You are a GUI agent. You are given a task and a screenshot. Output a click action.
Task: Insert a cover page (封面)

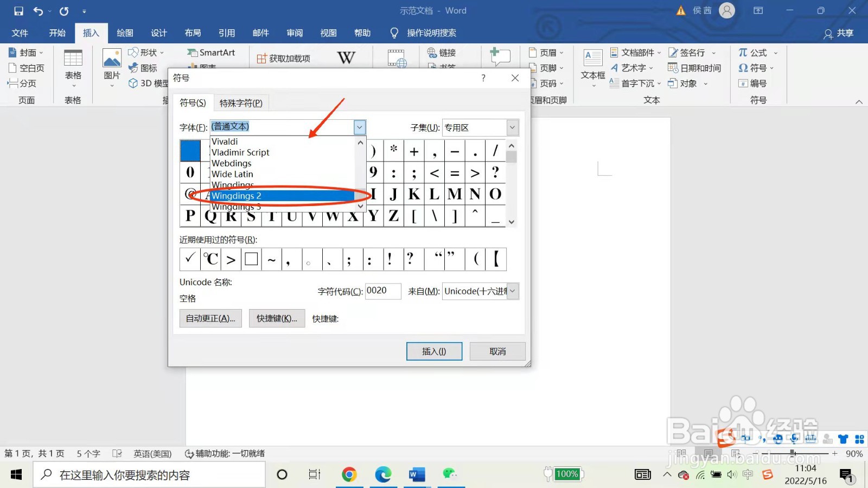pos(25,53)
